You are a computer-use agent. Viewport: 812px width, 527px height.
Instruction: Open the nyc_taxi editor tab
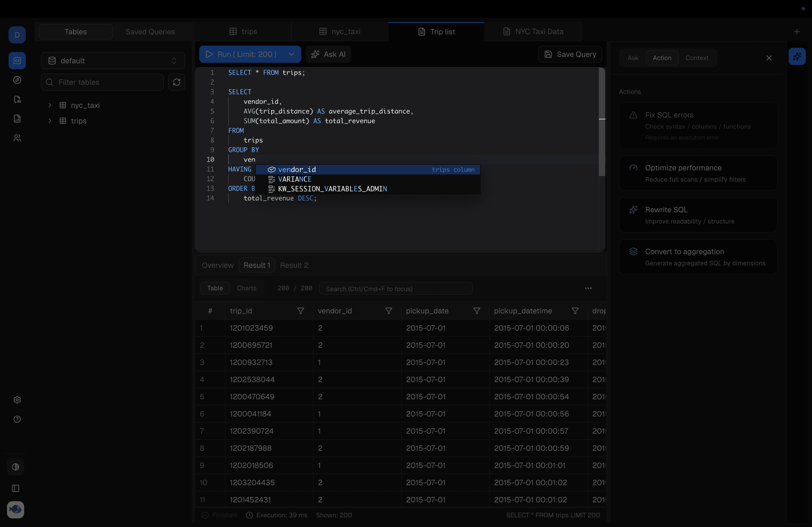point(340,32)
